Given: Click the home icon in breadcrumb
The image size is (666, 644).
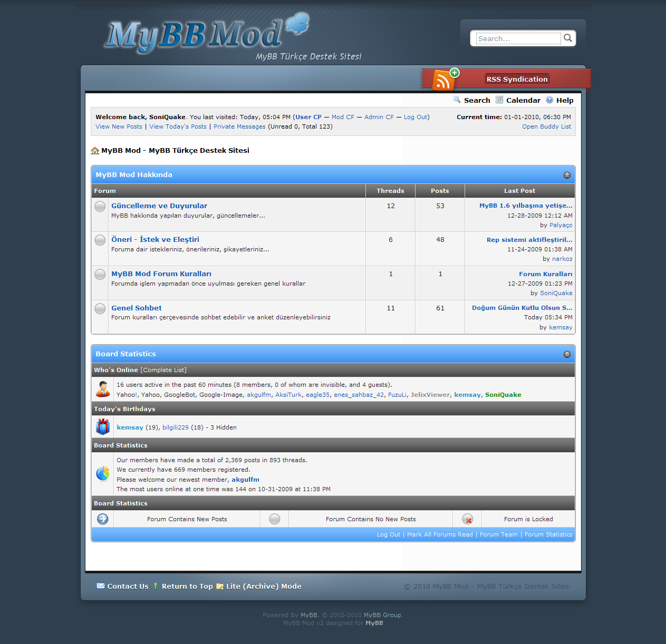Looking at the screenshot, I should coord(95,151).
